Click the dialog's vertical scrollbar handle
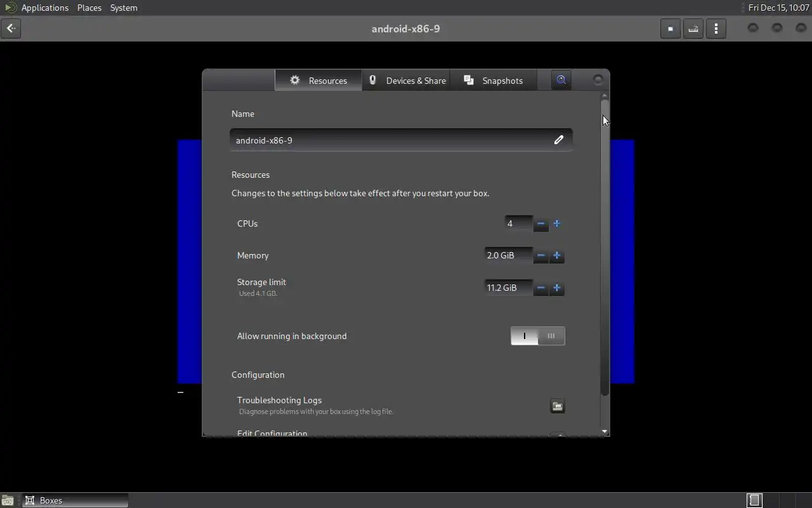 coord(605,248)
